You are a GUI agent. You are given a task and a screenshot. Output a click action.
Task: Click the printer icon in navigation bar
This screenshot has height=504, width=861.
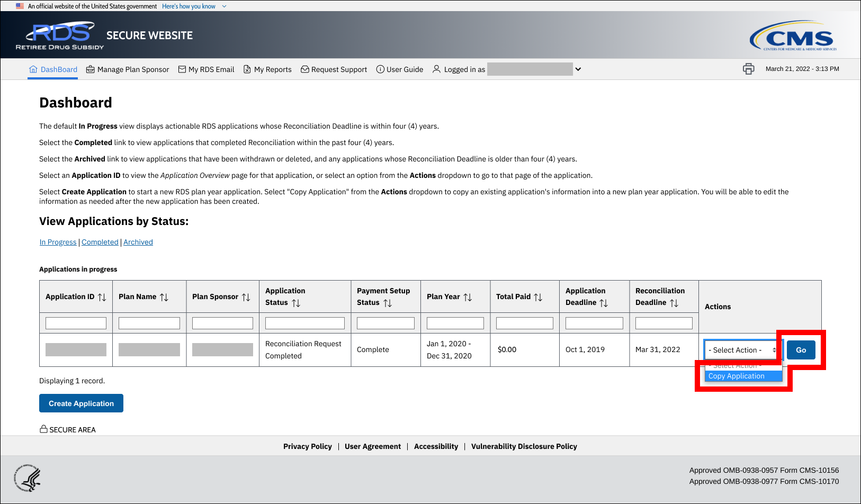(x=748, y=69)
